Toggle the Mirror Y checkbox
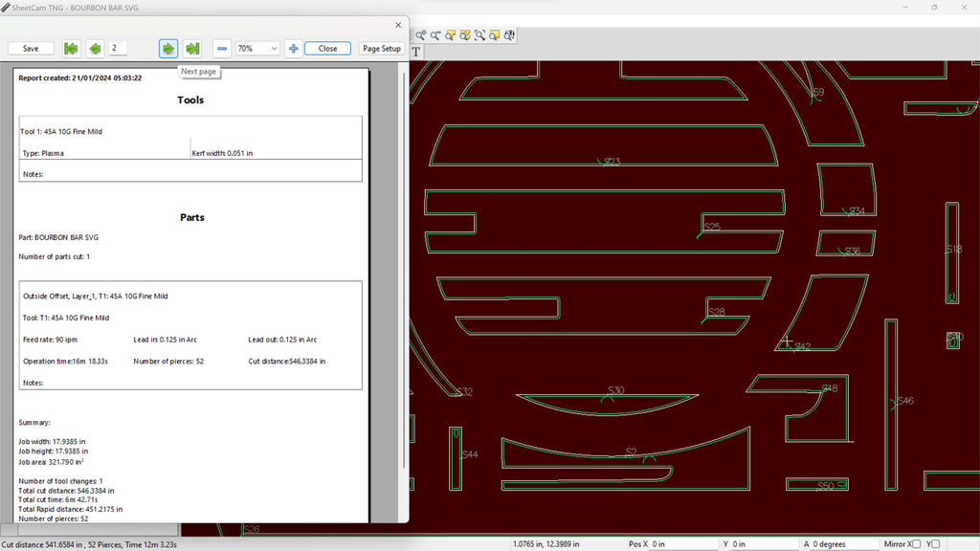Screen dimensions: 980x551 tap(936, 544)
